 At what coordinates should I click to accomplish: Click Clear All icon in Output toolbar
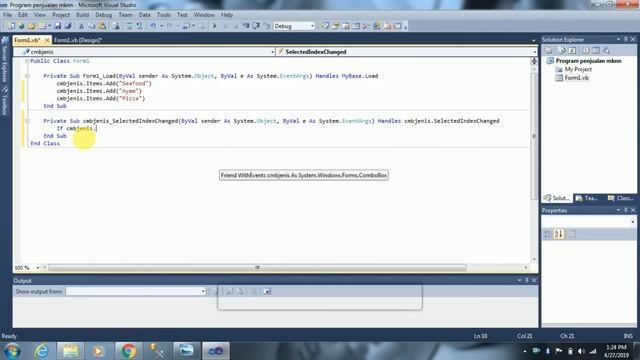click(x=254, y=291)
